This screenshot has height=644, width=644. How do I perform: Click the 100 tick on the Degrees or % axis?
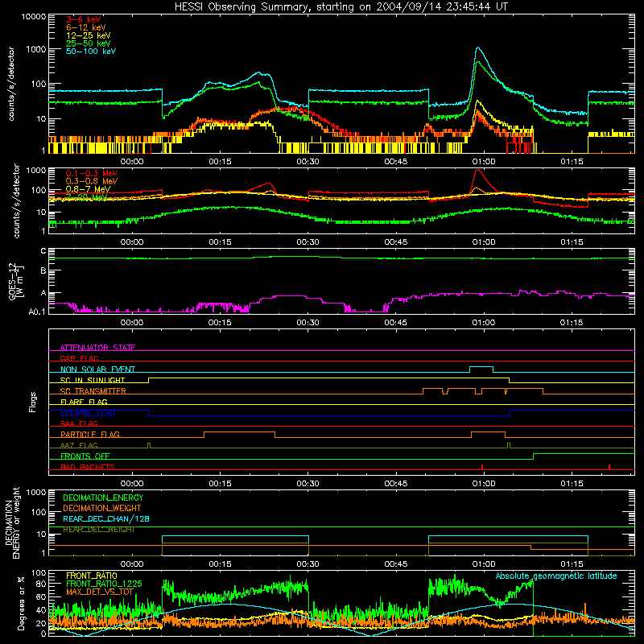39,573
